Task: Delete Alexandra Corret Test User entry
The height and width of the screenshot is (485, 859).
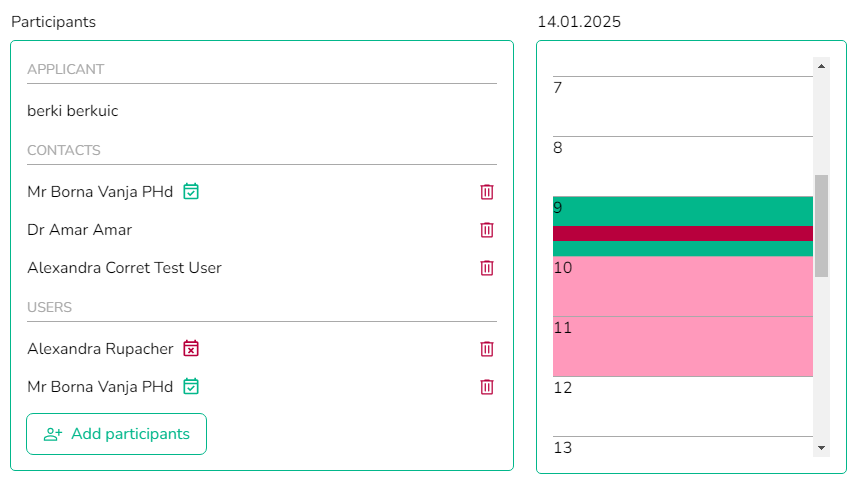Action: point(486,268)
